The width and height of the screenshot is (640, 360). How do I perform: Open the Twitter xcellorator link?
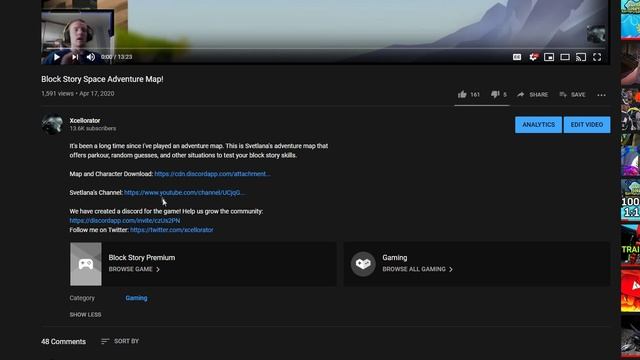click(x=171, y=230)
